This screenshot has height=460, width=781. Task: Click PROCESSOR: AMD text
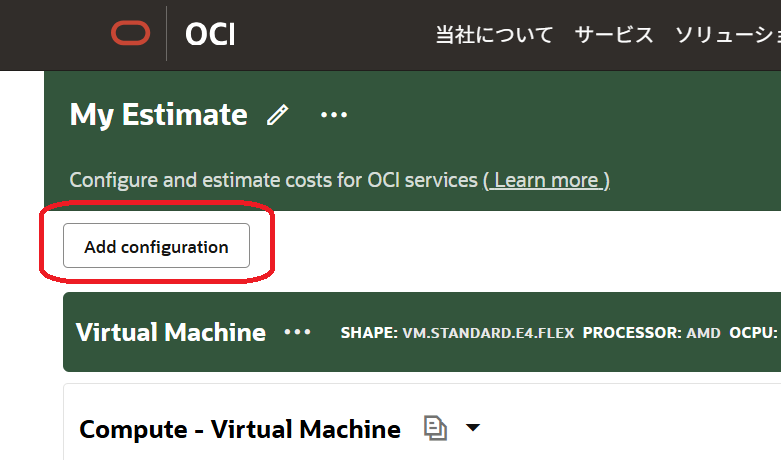pyautogui.click(x=651, y=333)
